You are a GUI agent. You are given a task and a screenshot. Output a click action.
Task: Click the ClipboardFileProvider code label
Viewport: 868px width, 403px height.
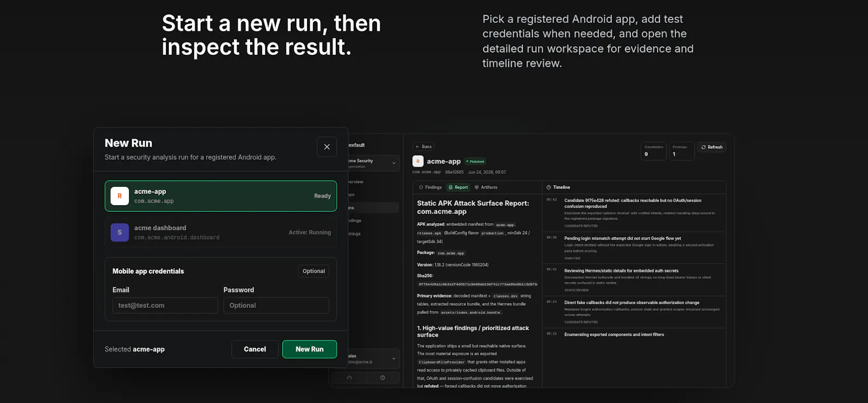point(442,362)
